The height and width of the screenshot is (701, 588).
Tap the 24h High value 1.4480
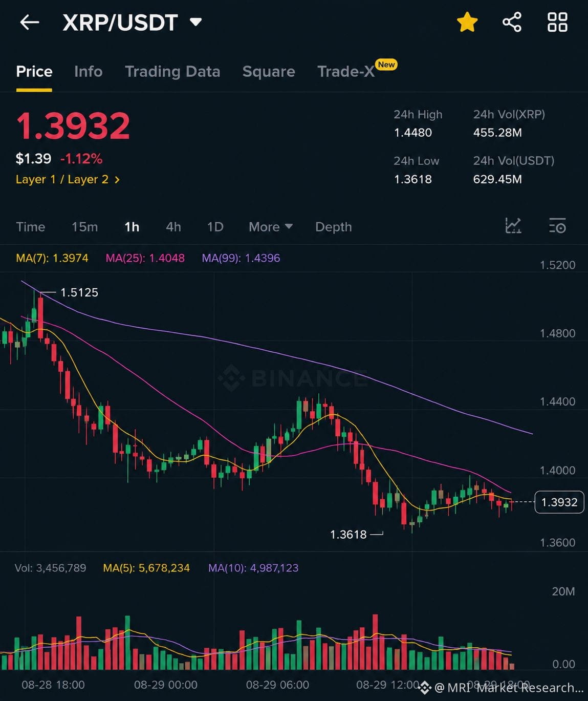(x=412, y=133)
